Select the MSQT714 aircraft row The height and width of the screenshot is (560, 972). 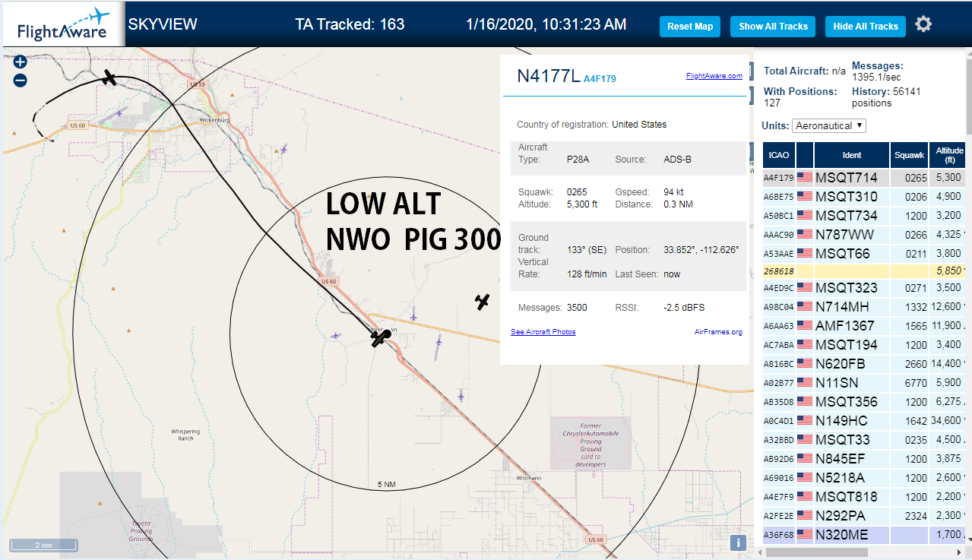click(x=864, y=178)
